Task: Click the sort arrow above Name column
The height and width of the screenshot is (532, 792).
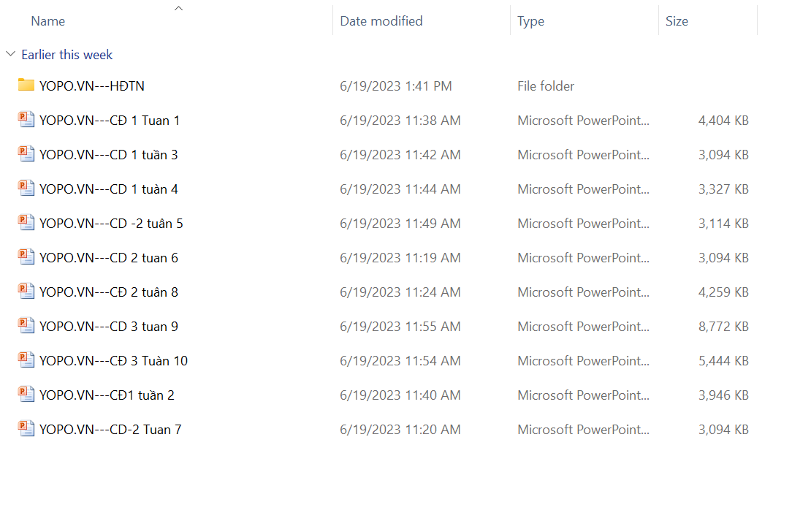Action: pyautogui.click(x=178, y=9)
